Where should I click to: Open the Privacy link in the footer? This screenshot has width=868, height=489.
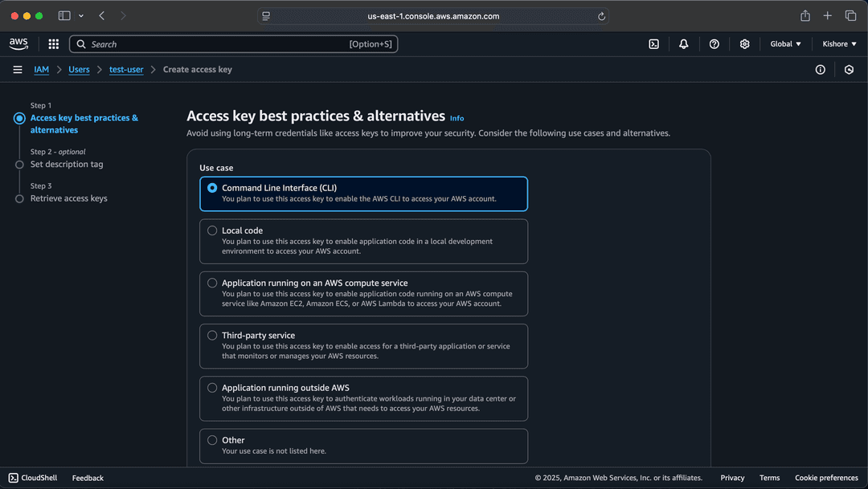pos(731,478)
